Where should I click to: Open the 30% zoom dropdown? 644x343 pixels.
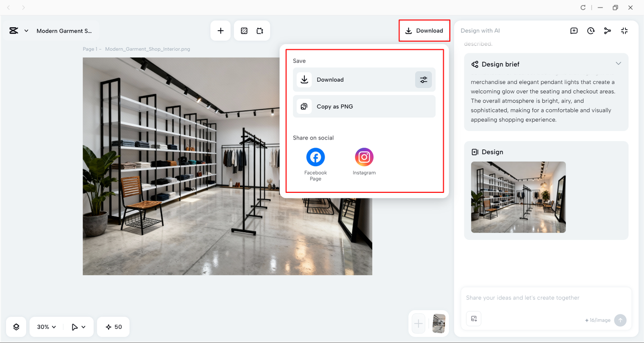[46, 327]
